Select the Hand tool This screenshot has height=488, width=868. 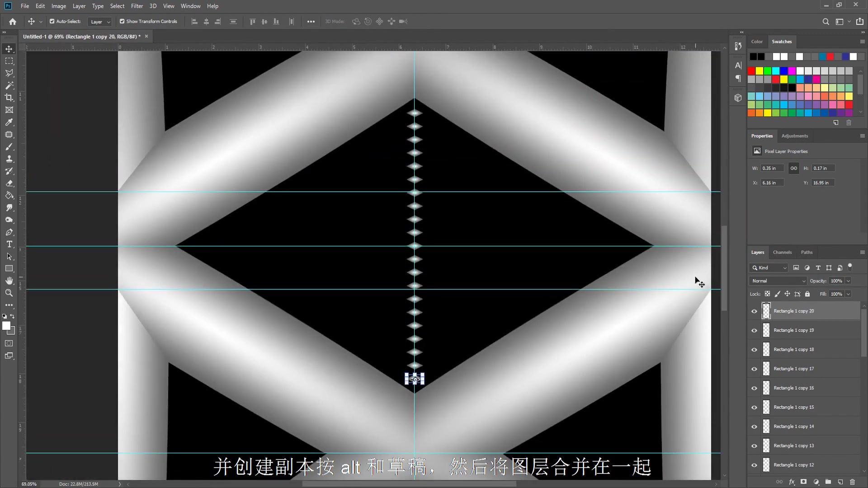pos(9,280)
